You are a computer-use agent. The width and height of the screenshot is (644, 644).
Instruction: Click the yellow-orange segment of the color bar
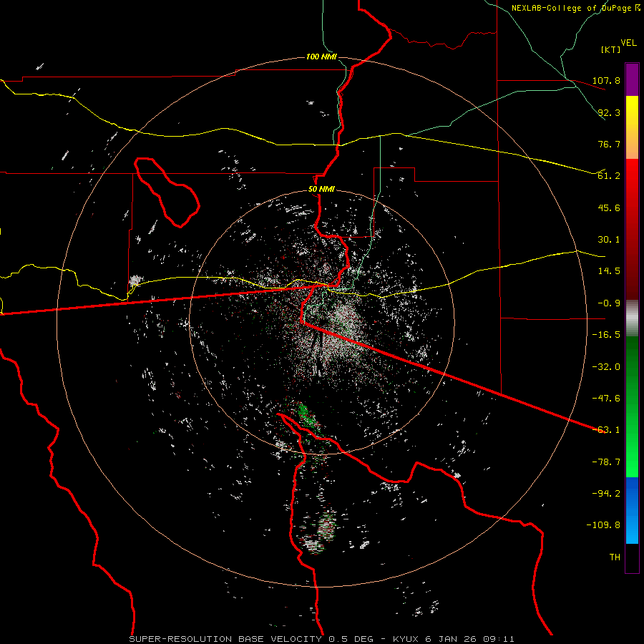632,127
